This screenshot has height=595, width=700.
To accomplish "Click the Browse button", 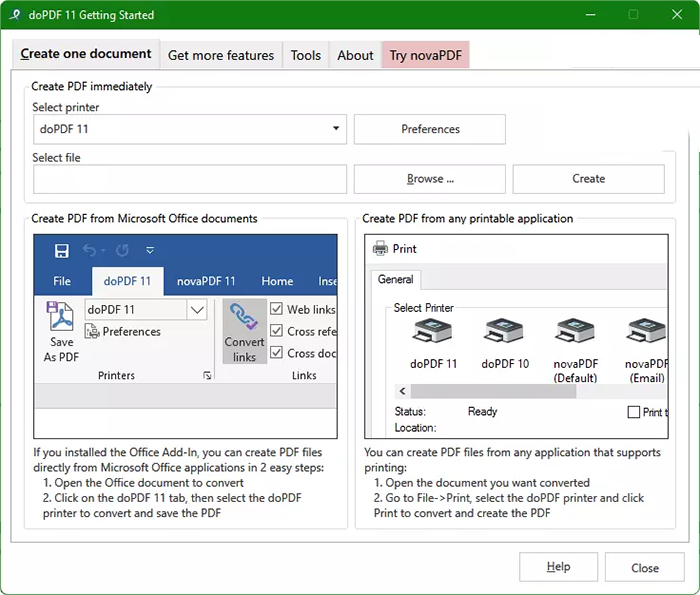I will click(x=430, y=179).
